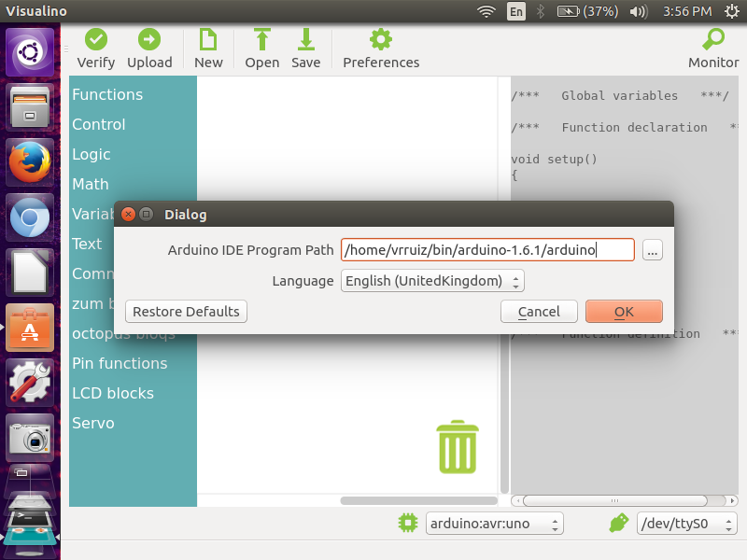This screenshot has width=747, height=560.
Task: Click the serial port plug icon
Action: click(619, 524)
